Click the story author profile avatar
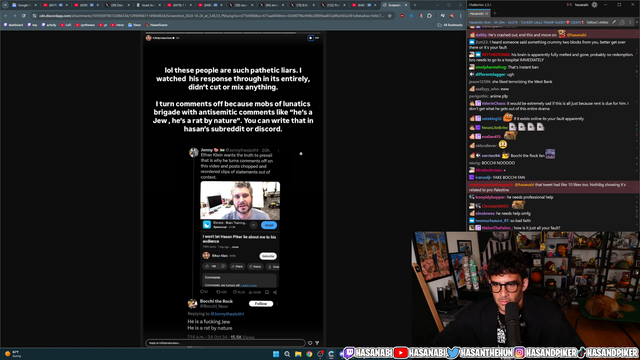The width and height of the screenshot is (640, 360). tap(149, 38)
